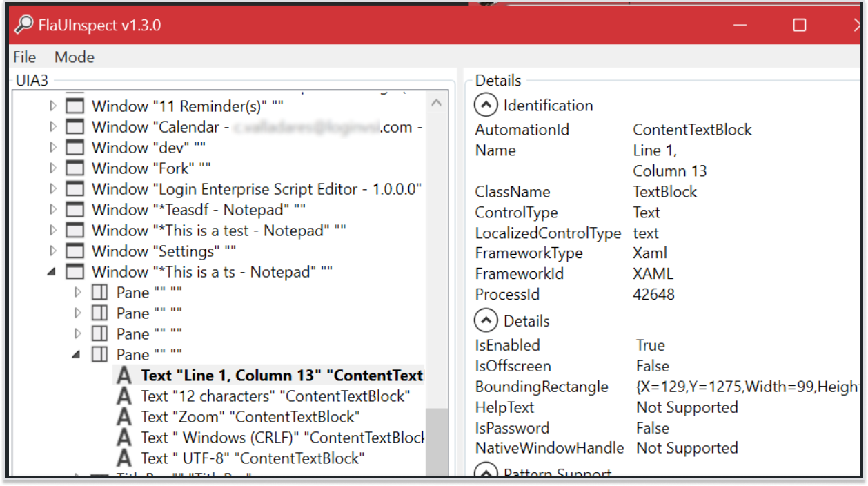The height and width of the screenshot is (486, 868).
Task: Click the first Pane element icon
Action: pyautogui.click(x=100, y=293)
